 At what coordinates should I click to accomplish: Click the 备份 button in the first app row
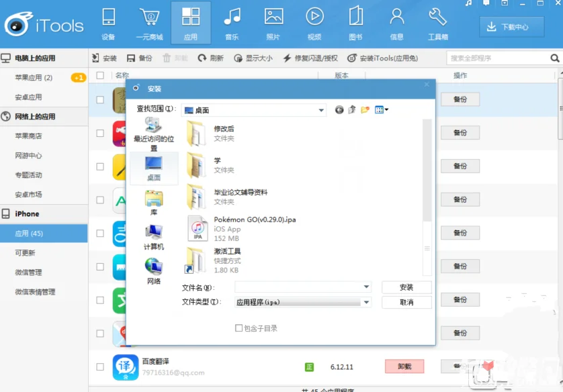(460, 99)
